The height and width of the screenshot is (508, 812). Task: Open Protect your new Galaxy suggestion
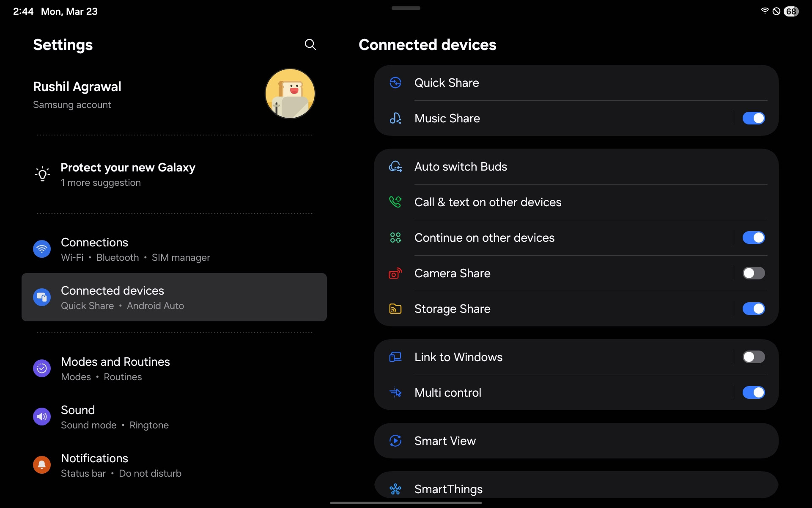(174, 174)
